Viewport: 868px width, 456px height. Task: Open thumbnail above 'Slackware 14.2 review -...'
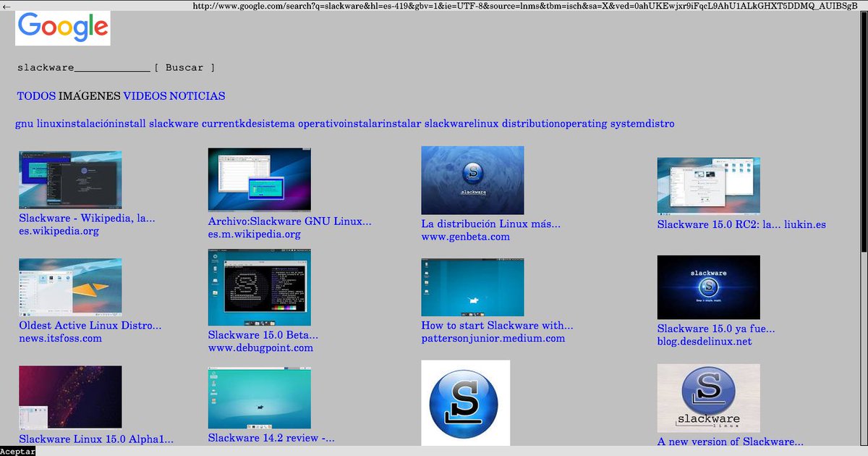pyautogui.click(x=260, y=398)
